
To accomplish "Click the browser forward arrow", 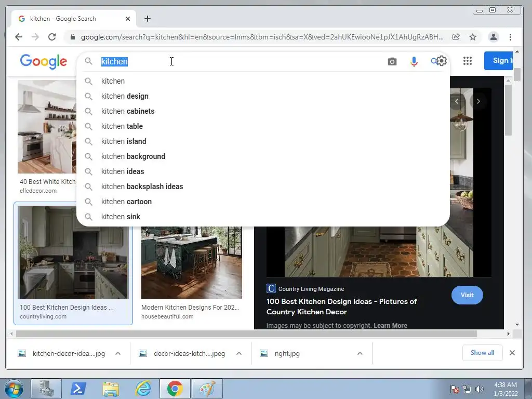I will (35, 37).
